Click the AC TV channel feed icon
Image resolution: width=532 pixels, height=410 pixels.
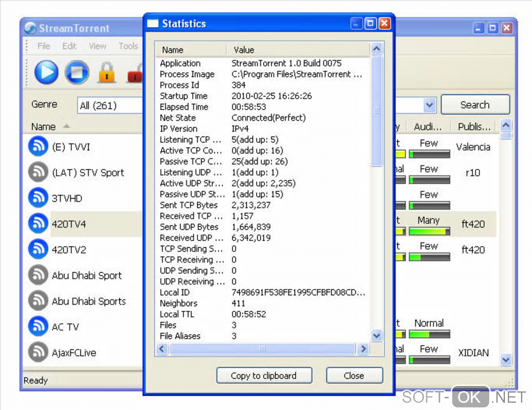pyautogui.click(x=38, y=326)
